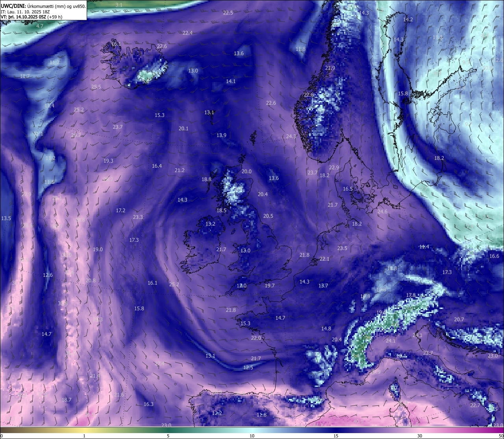Screen dimensions: 504x439
Task: Click the 22.1 value label
Action: [x=324, y=259]
